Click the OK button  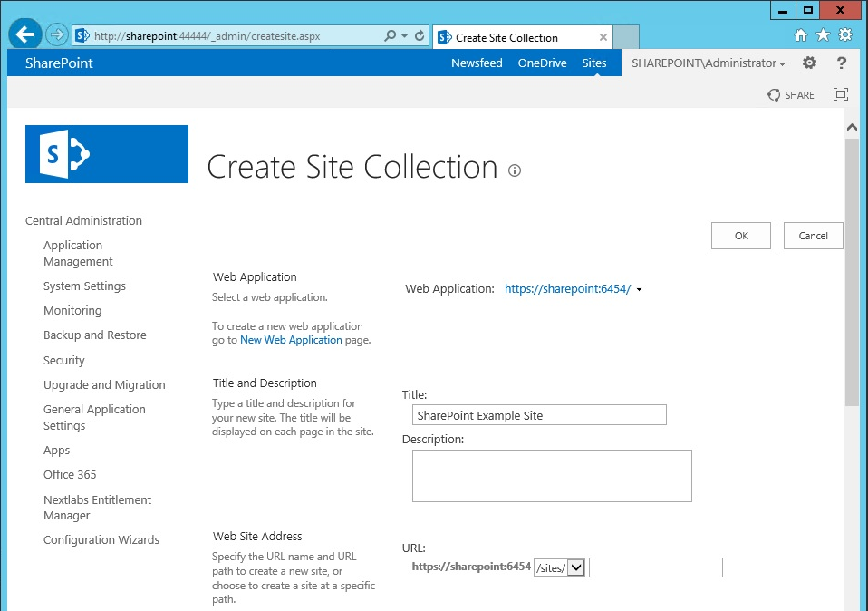tap(740, 236)
